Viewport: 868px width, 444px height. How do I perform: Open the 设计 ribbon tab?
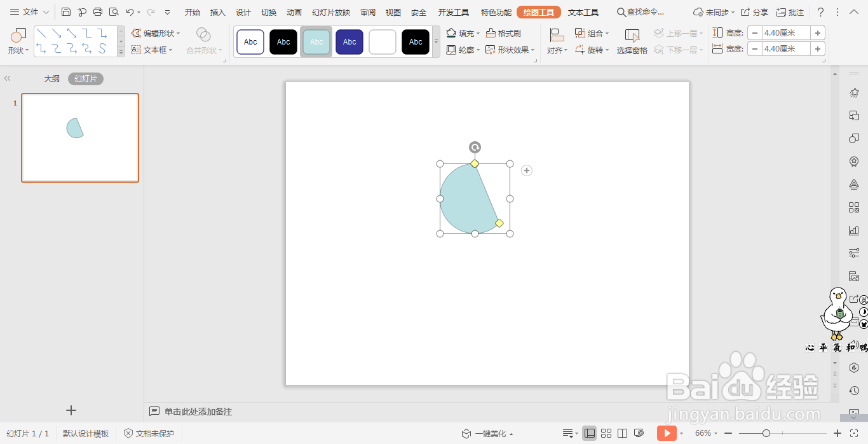pyautogui.click(x=243, y=12)
